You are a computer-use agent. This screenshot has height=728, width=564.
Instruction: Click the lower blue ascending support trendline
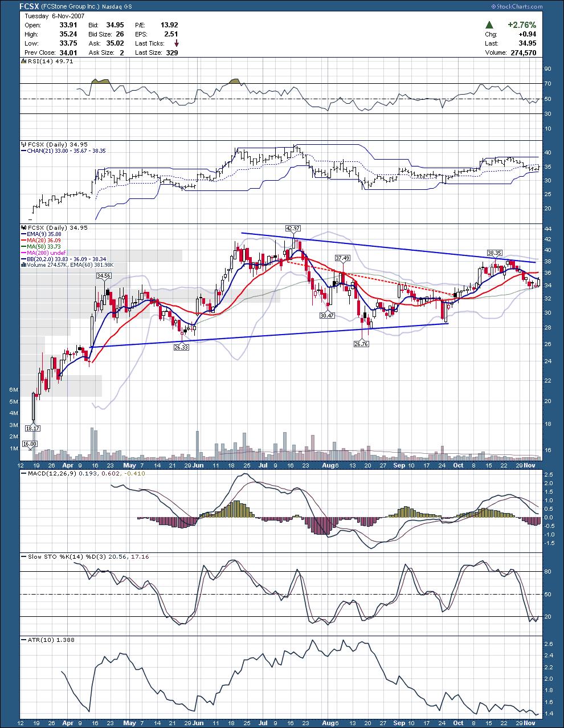tap(269, 335)
